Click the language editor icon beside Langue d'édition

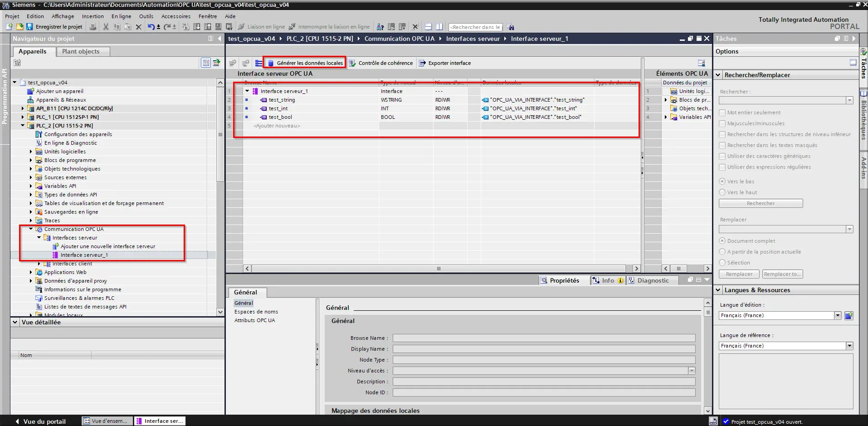(848, 315)
